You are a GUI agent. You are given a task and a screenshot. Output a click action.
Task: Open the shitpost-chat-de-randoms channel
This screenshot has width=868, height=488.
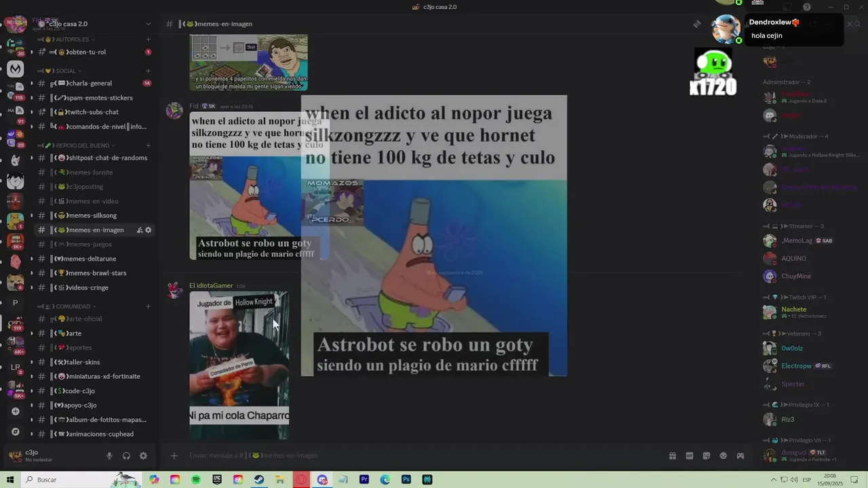point(94,158)
